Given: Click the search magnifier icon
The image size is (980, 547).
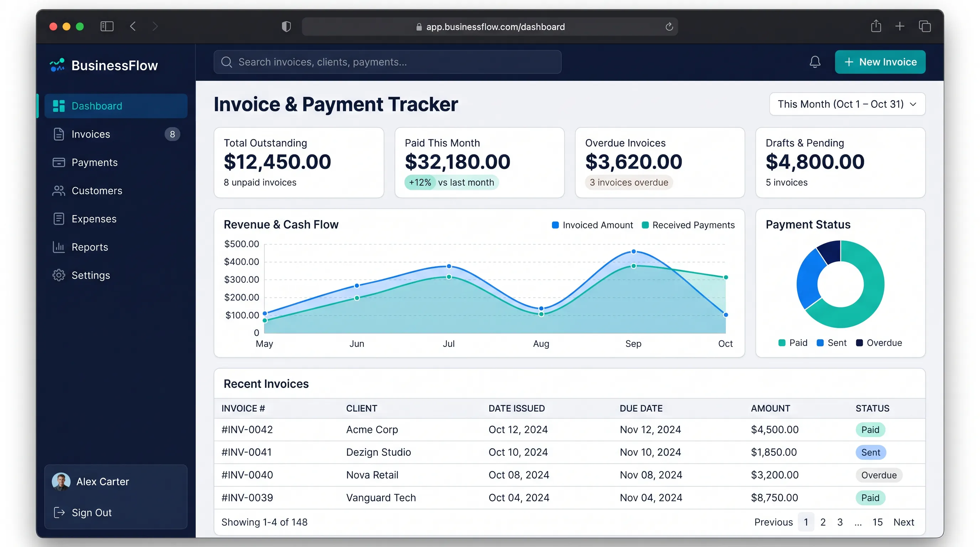Looking at the screenshot, I should [227, 62].
